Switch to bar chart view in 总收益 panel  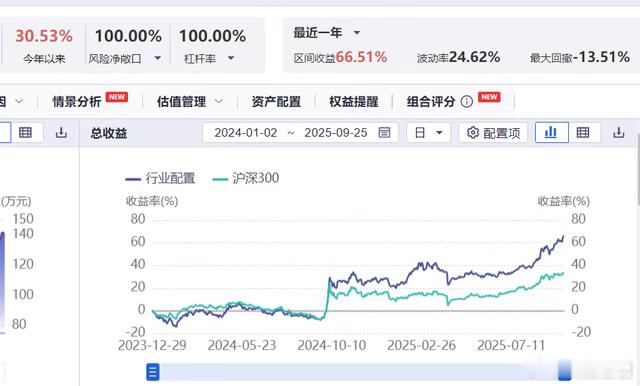point(551,132)
